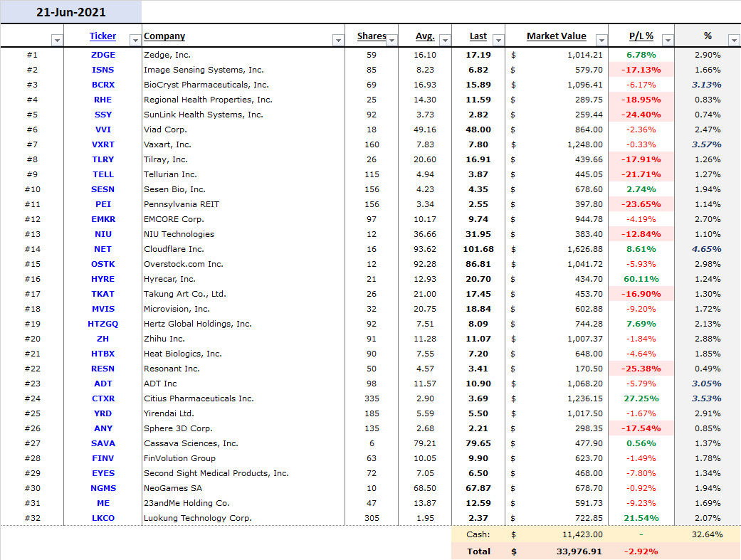741x560 pixels.
Task: Open the row number column filter dropdown
Action: (57, 40)
